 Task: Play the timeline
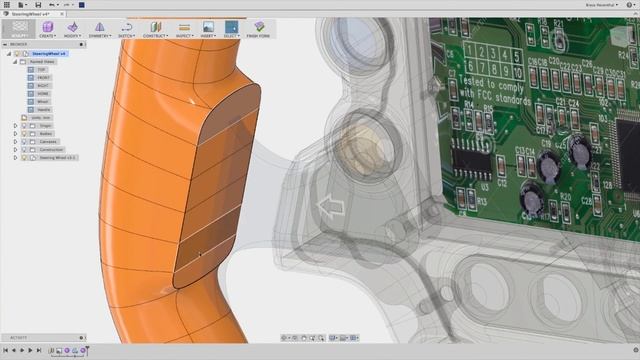(22, 350)
